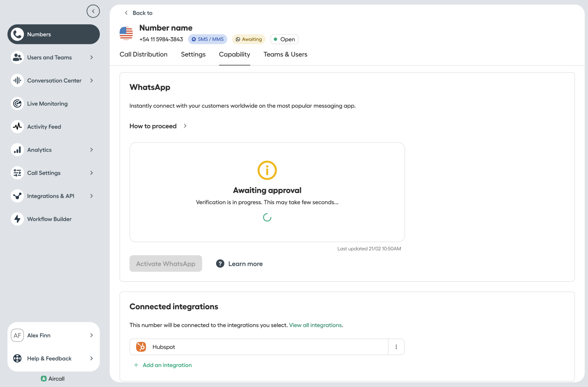Image resolution: width=588 pixels, height=387 pixels.
Task: Expand the Integrations & API chevron
Action: click(x=92, y=196)
